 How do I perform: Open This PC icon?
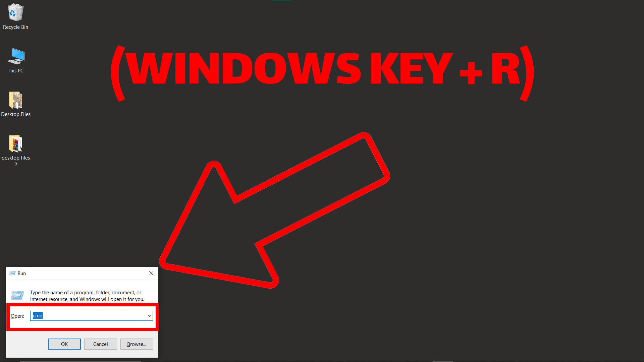(15, 57)
